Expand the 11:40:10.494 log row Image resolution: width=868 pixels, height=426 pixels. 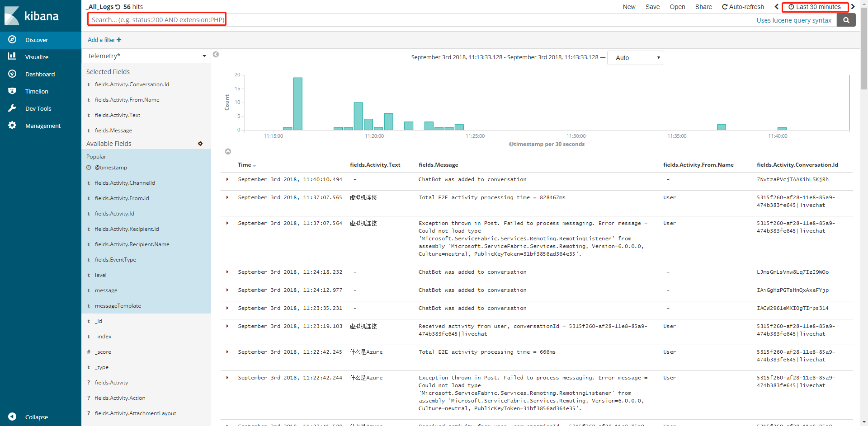click(227, 179)
